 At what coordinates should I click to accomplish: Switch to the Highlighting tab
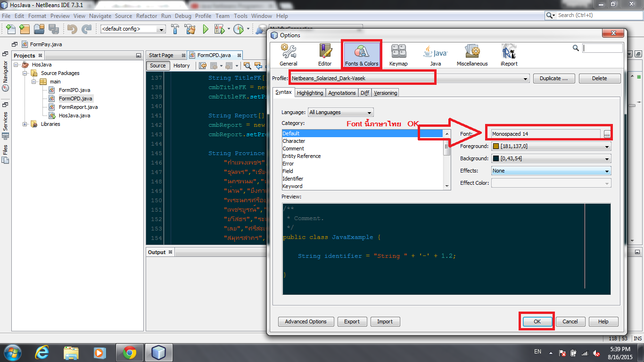coord(310,93)
